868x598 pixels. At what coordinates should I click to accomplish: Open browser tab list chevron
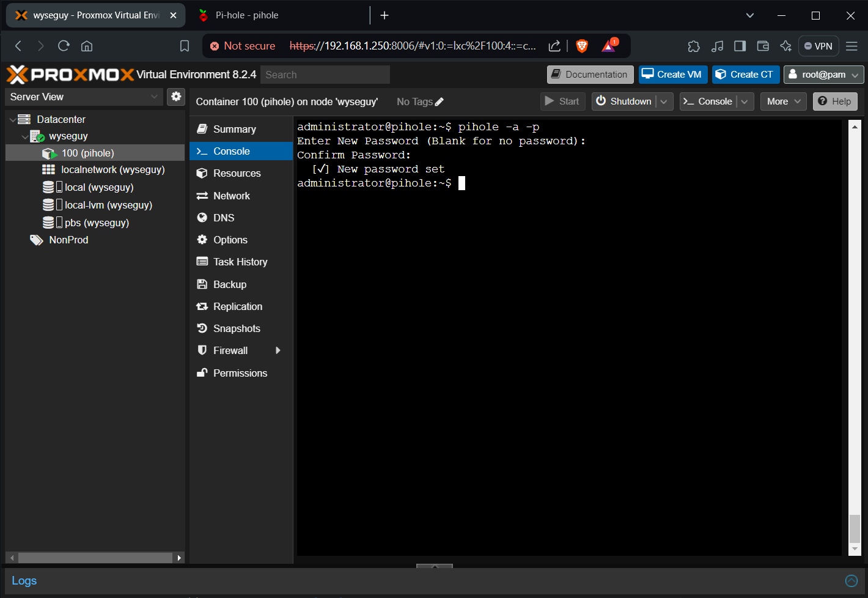pos(750,15)
